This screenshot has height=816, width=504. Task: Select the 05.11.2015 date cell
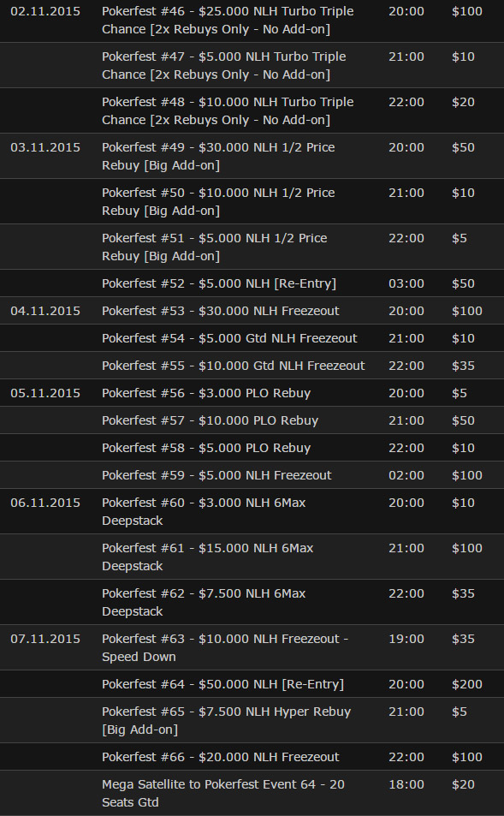click(45, 393)
